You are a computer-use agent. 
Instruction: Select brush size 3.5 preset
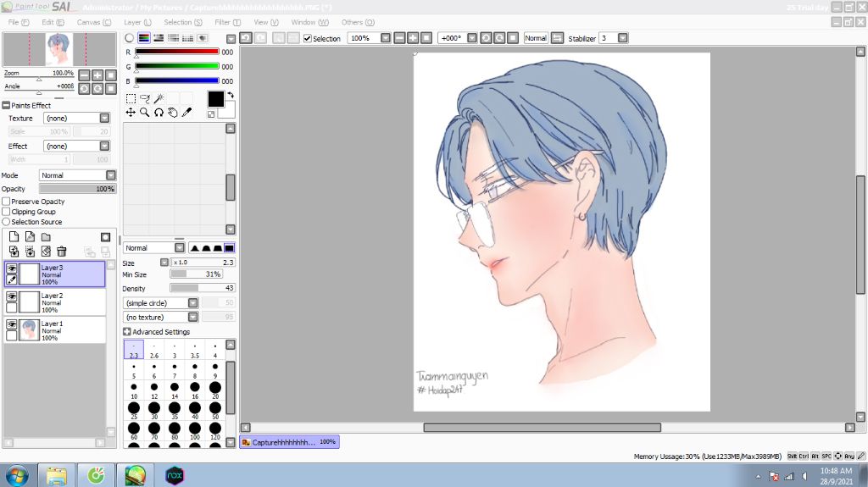click(x=195, y=350)
